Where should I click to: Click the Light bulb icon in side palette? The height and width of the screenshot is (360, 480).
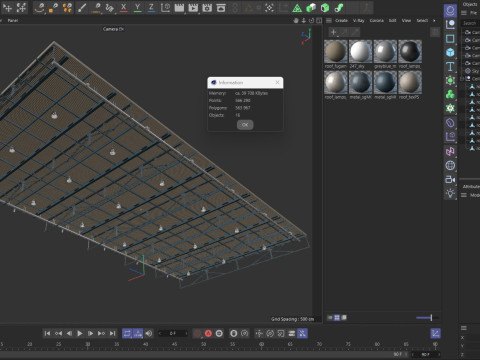[450, 193]
